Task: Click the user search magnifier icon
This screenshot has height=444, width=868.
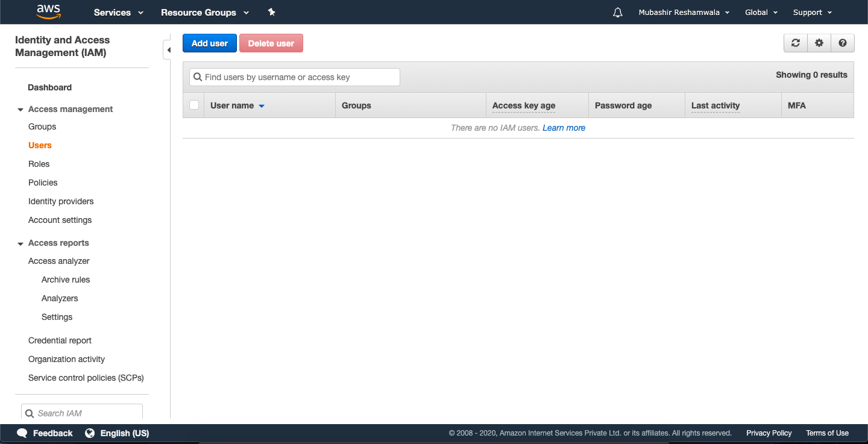Action: point(198,77)
